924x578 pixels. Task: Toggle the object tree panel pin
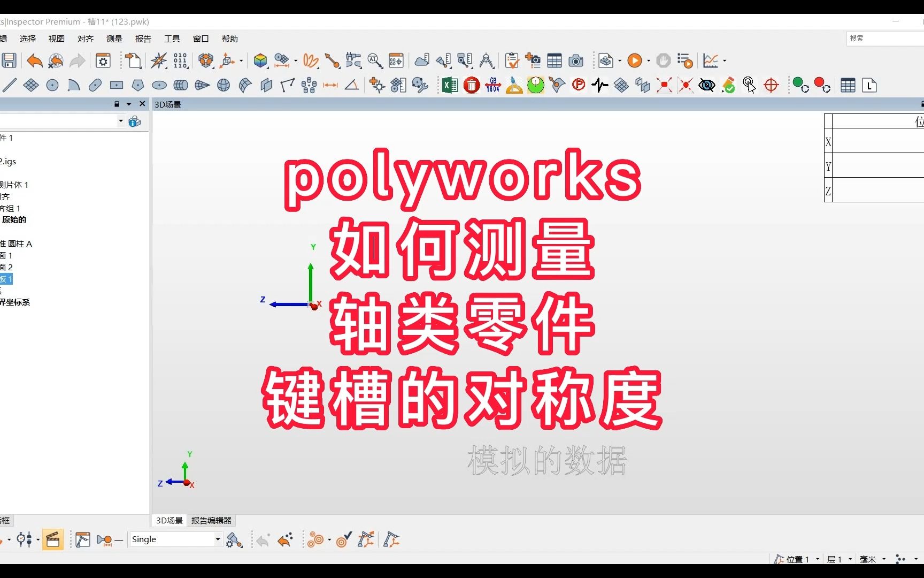(x=117, y=104)
